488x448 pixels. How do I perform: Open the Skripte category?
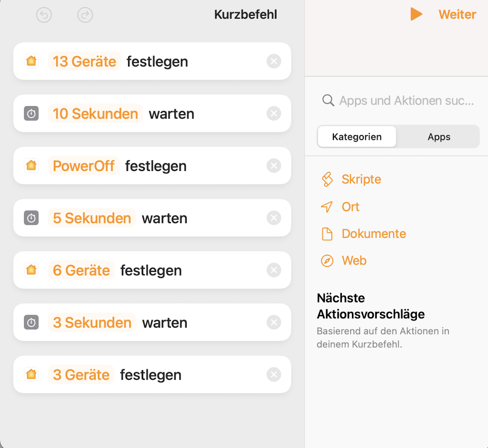(x=361, y=180)
